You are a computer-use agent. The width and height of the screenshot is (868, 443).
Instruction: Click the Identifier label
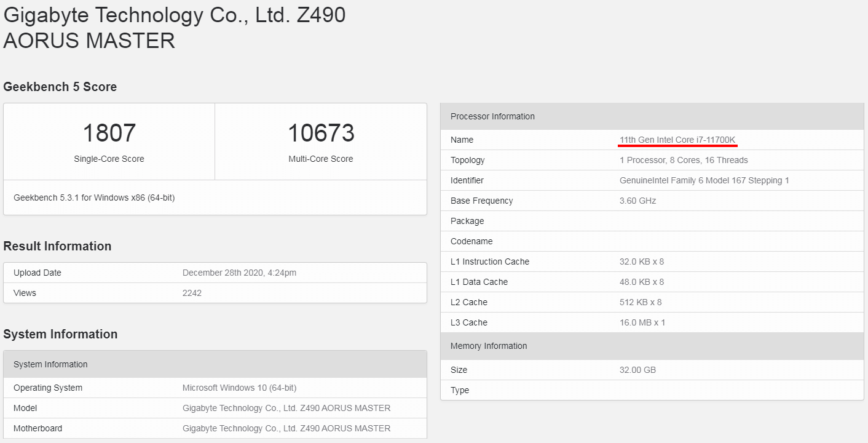click(467, 180)
